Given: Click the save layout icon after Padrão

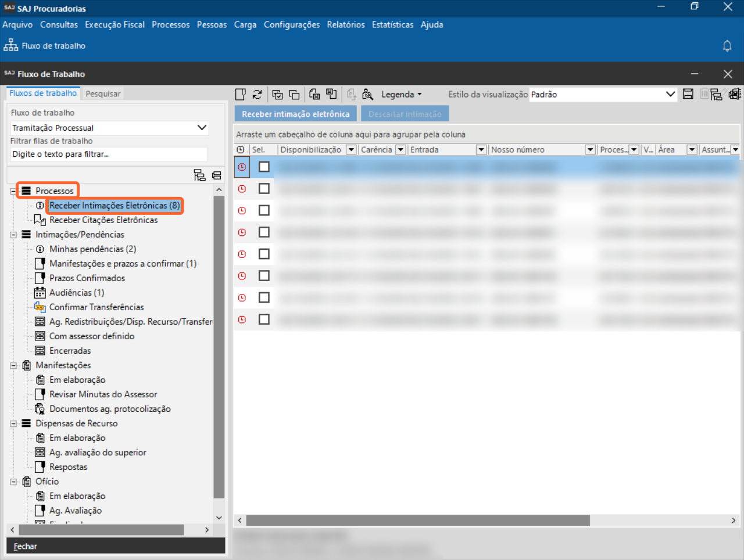Looking at the screenshot, I should 688,94.
